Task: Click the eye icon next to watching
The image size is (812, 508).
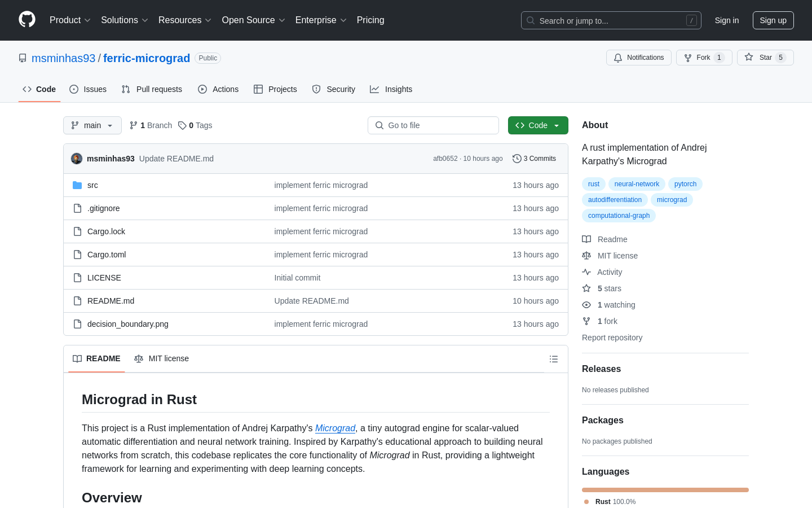Action: tap(586, 305)
